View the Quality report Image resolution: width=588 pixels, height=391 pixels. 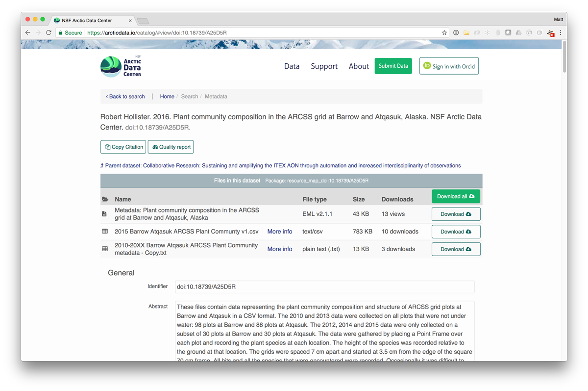pos(171,147)
